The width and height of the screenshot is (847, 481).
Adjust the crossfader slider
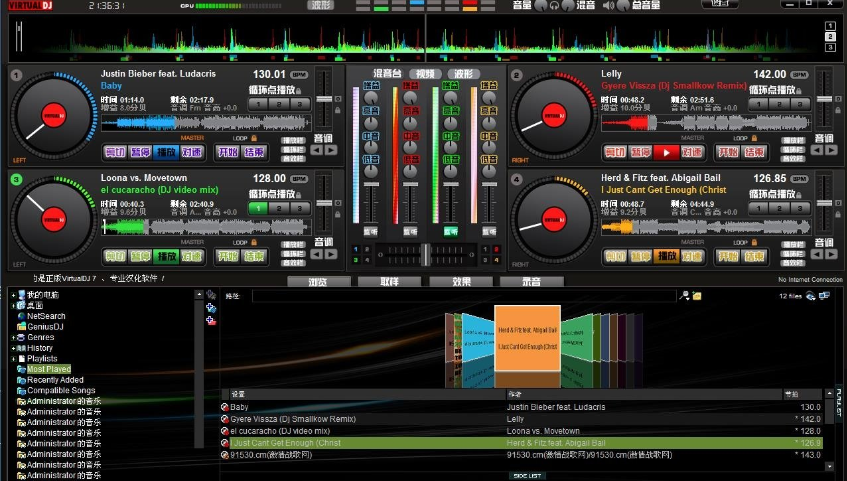coord(426,254)
